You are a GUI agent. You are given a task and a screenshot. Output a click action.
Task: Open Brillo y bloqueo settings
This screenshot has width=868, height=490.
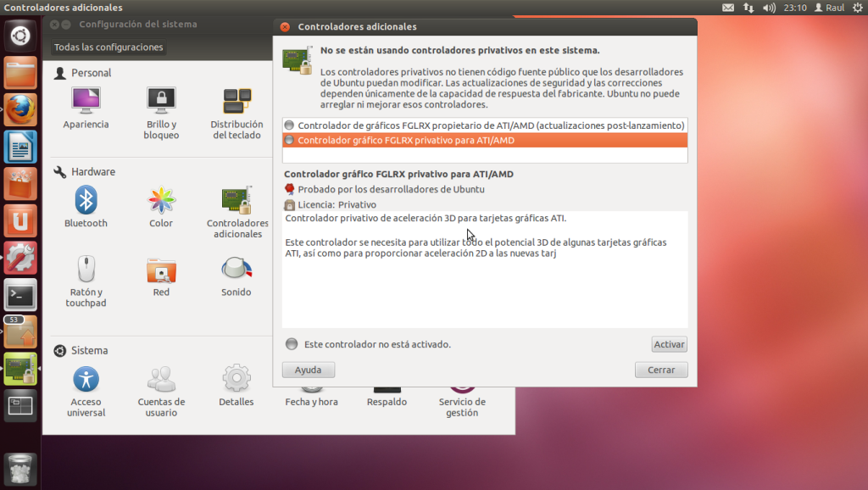click(161, 114)
